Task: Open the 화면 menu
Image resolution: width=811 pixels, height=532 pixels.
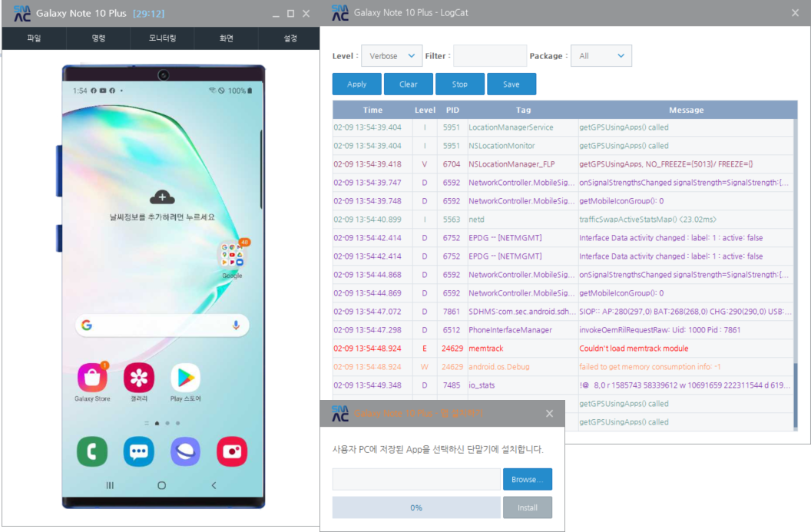Action: click(x=227, y=38)
